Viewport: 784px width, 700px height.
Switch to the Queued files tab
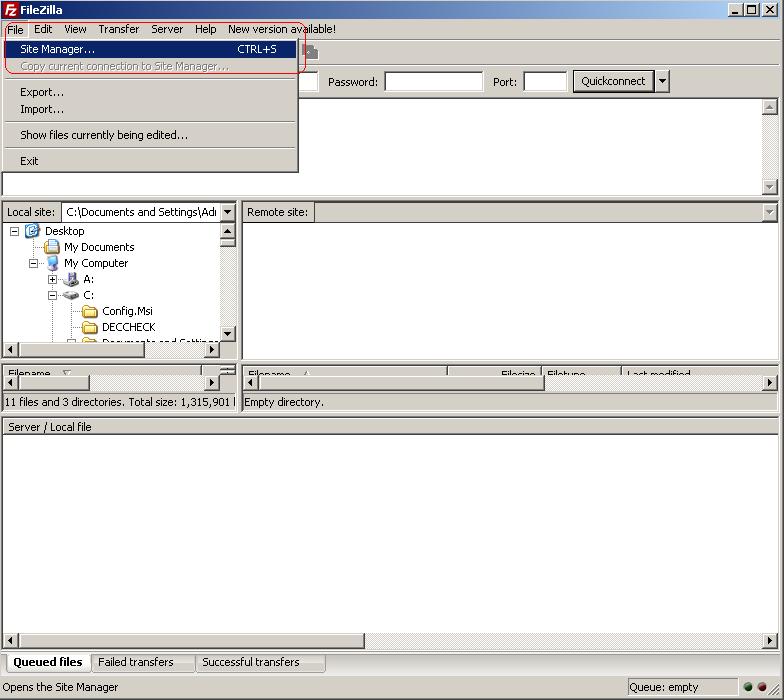tap(48, 662)
